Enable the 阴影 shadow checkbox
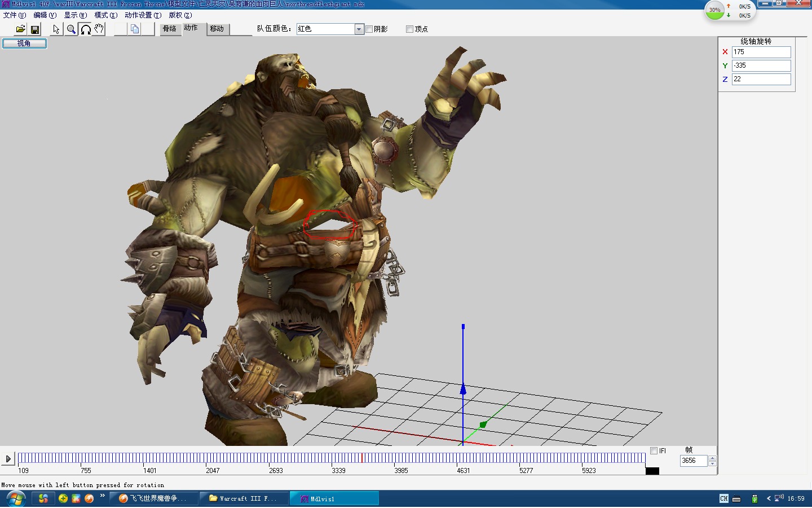 coord(369,29)
